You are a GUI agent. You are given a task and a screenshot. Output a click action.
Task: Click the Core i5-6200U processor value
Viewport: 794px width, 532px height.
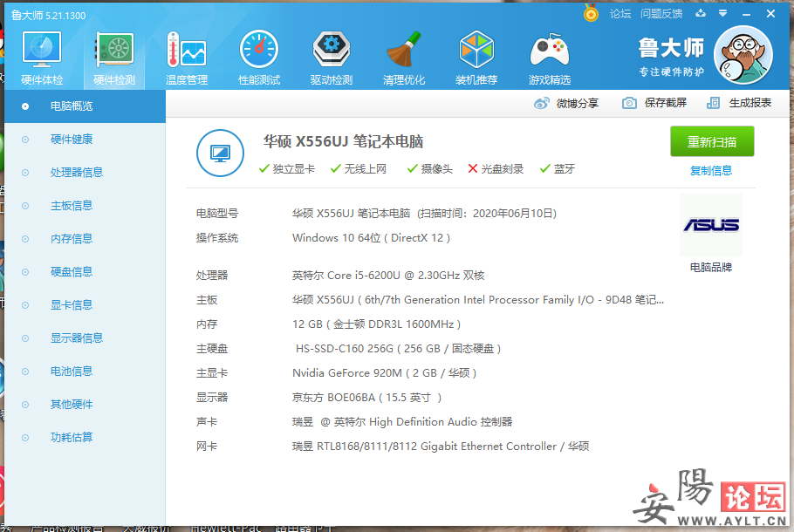pyautogui.click(x=388, y=276)
